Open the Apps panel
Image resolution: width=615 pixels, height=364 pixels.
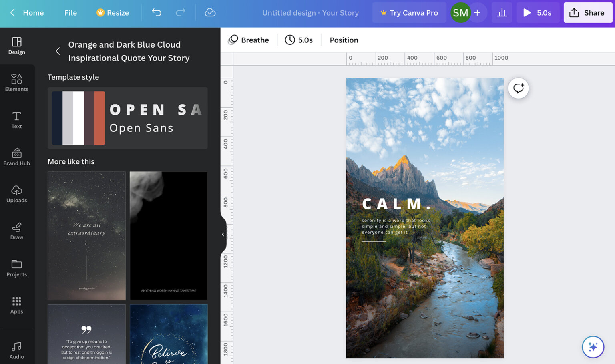[x=16, y=306]
